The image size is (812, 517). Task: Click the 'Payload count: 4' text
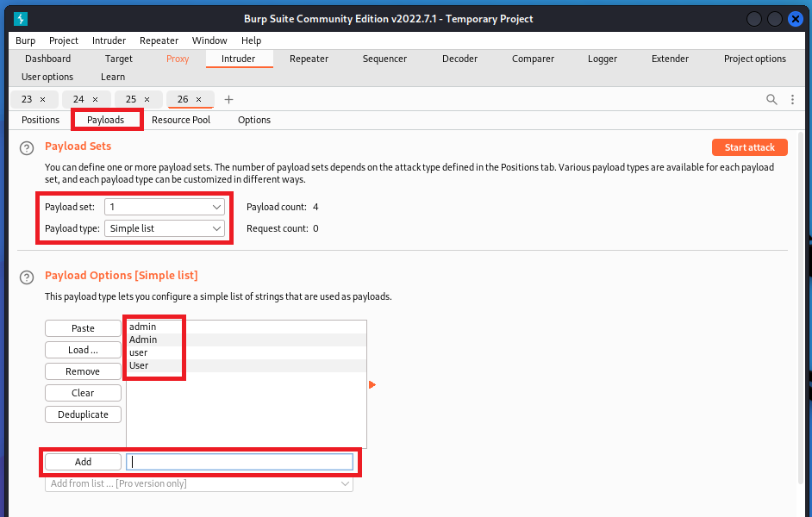(x=282, y=207)
